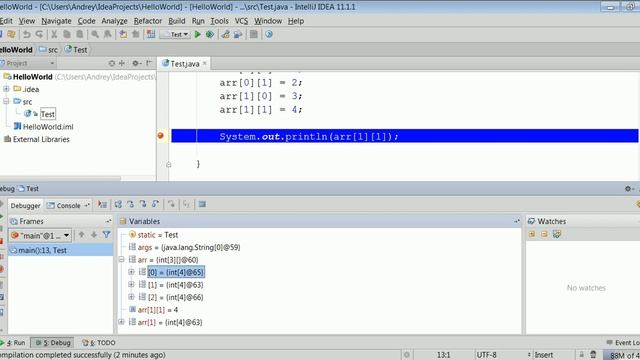Select the main():13, Test stack frame

pos(60,250)
